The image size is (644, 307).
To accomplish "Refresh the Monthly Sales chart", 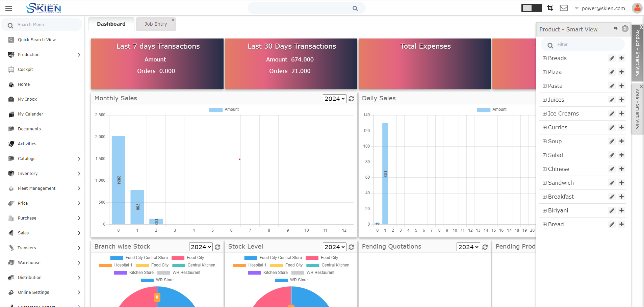I will [351, 99].
